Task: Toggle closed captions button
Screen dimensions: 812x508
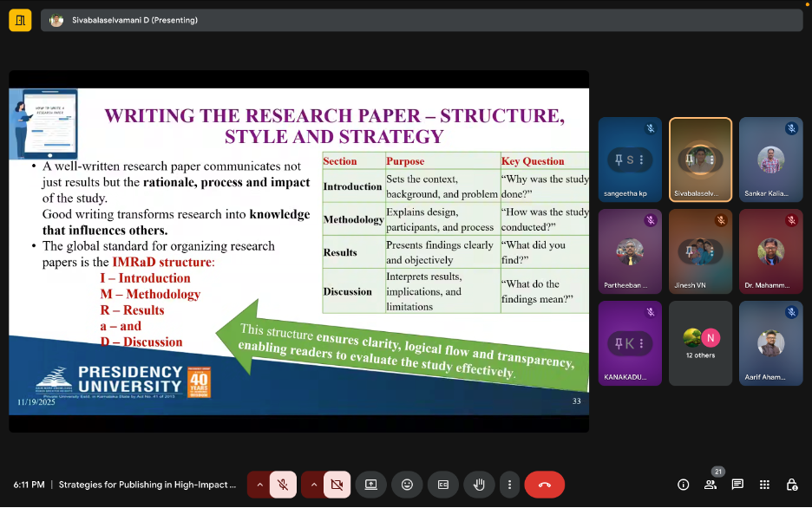Action: pyautogui.click(x=442, y=485)
